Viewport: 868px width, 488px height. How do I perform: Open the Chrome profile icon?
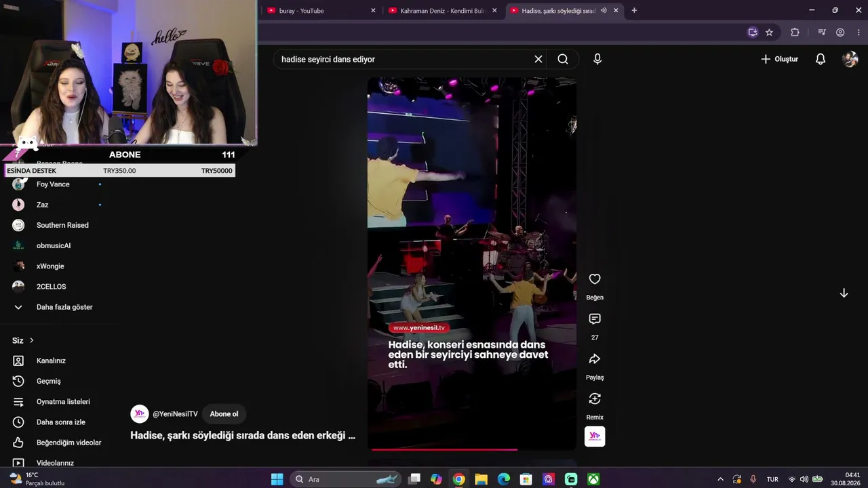840,32
